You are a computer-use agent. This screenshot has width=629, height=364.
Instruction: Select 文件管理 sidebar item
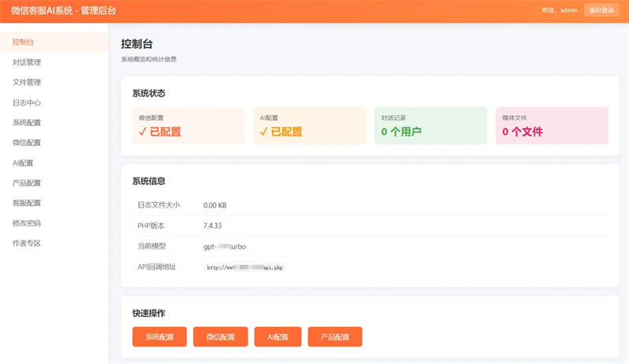click(27, 82)
